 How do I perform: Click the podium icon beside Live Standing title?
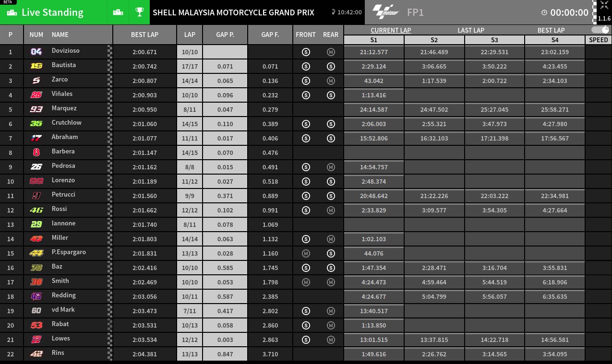pyautogui.click(x=13, y=12)
